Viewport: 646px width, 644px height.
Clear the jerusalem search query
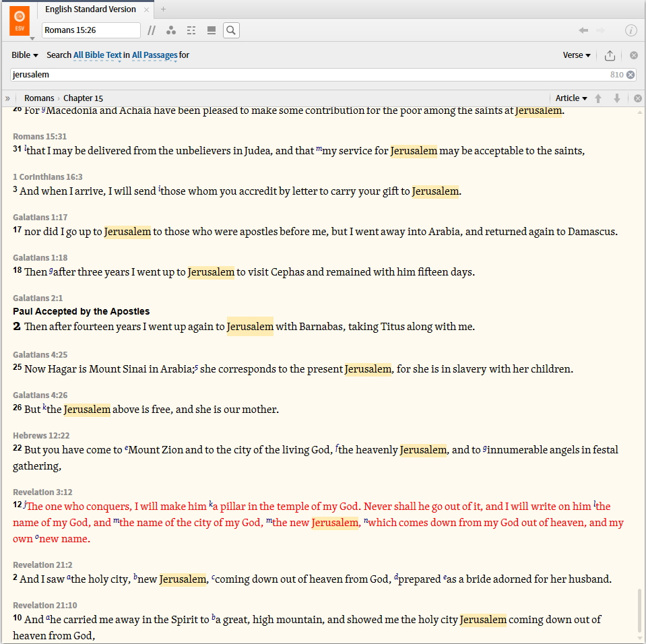(x=631, y=75)
